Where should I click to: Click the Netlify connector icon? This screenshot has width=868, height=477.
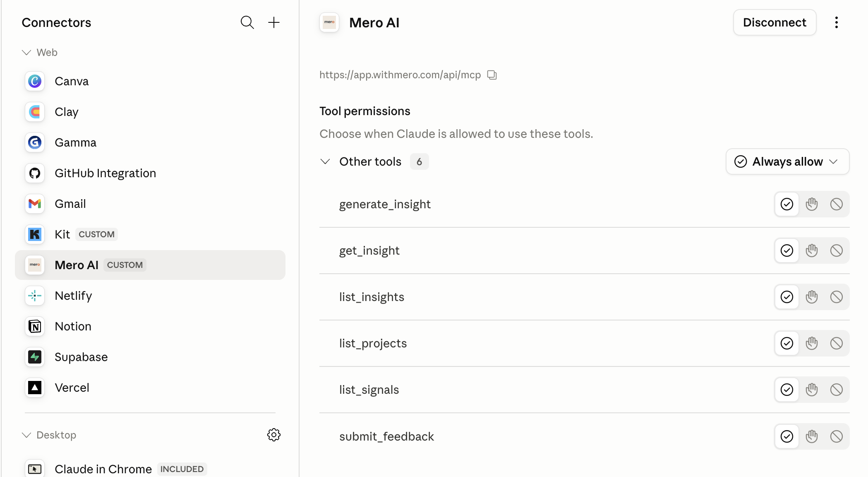pyautogui.click(x=35, y=296)
